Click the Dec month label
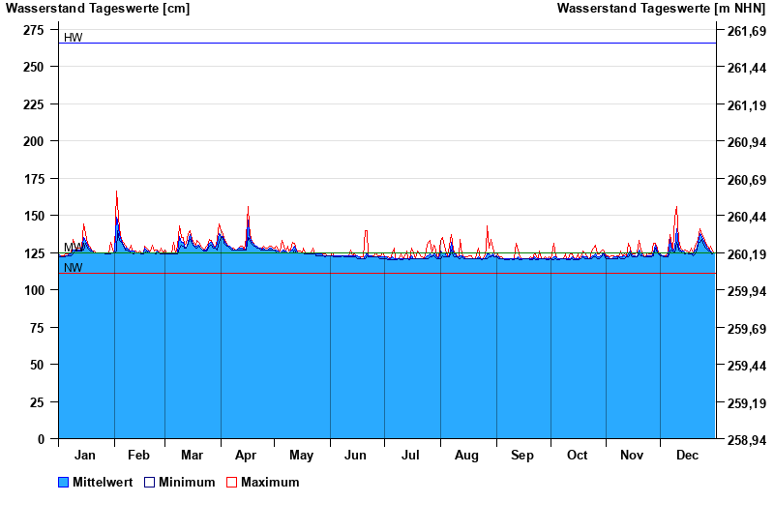This screenshot has width=774, height=532. point(687,456)
